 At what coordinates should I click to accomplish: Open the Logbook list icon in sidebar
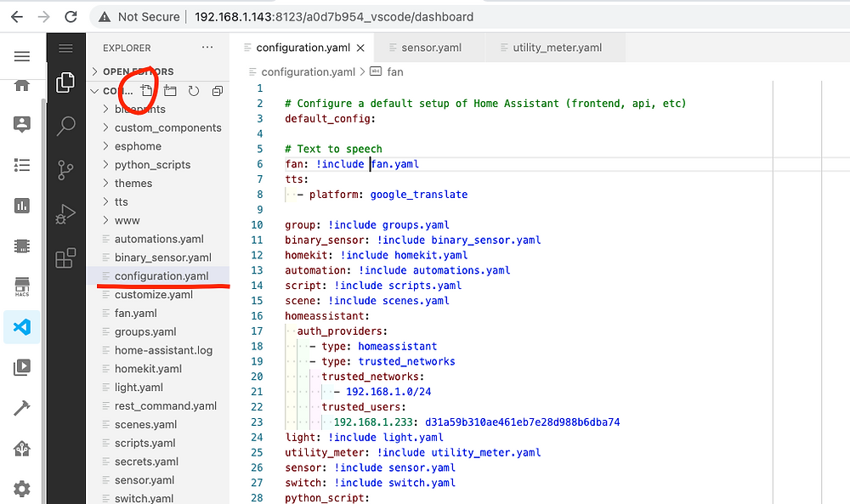coord(22,165)
